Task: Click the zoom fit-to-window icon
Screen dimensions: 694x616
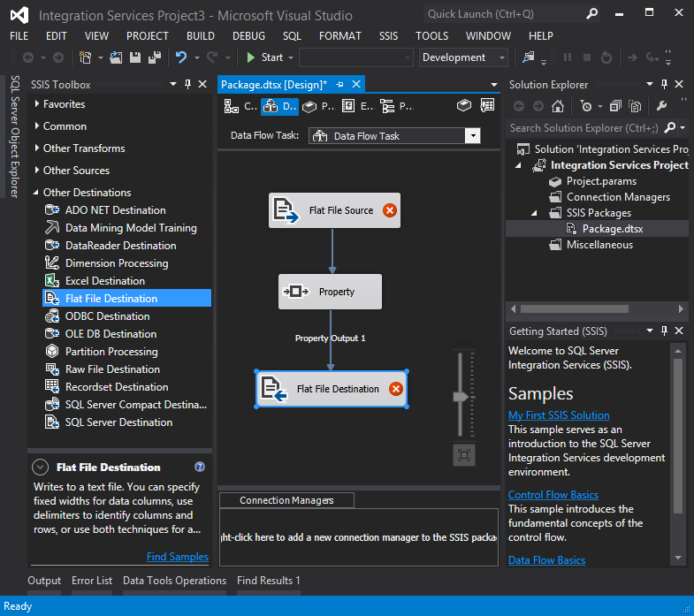Action: point(464,455)
